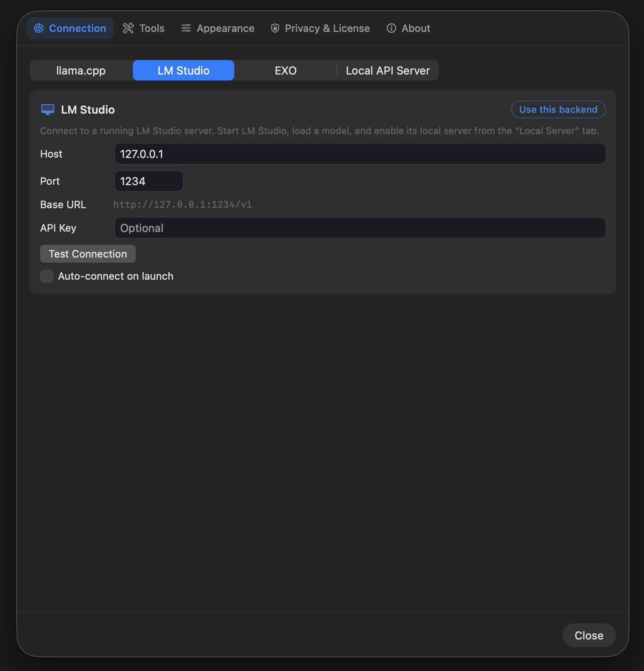Image resolution: width=644 pixels, height=671 pixels.
Task: Switch to the Appearance tab
Action: click(x=218, y=28)
